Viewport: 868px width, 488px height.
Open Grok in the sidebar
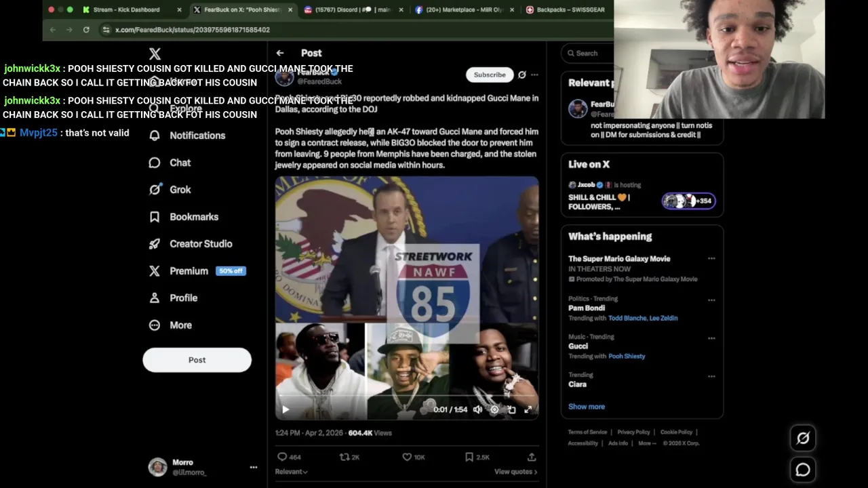(x=170, y=190)
